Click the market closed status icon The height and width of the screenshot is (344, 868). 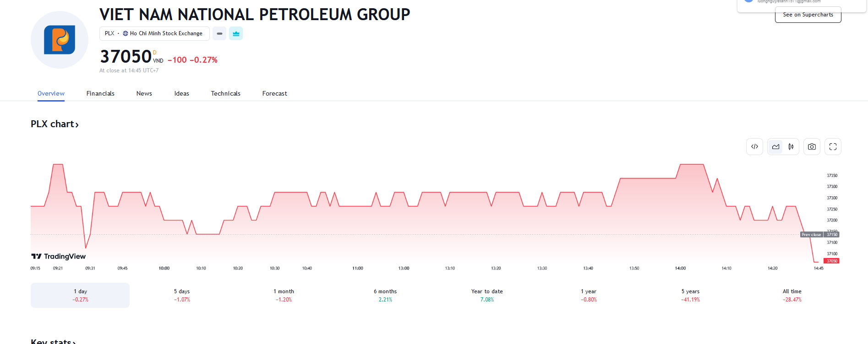tap(219, 33)
